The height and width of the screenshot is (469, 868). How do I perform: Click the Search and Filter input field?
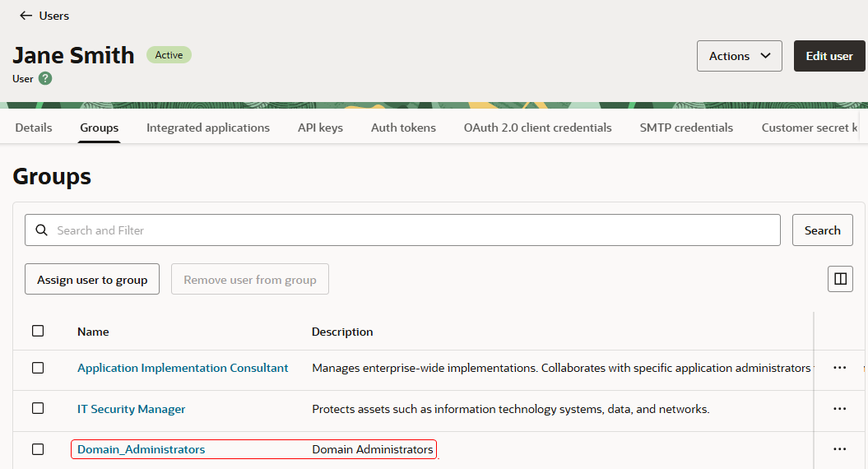click(411, 230)
